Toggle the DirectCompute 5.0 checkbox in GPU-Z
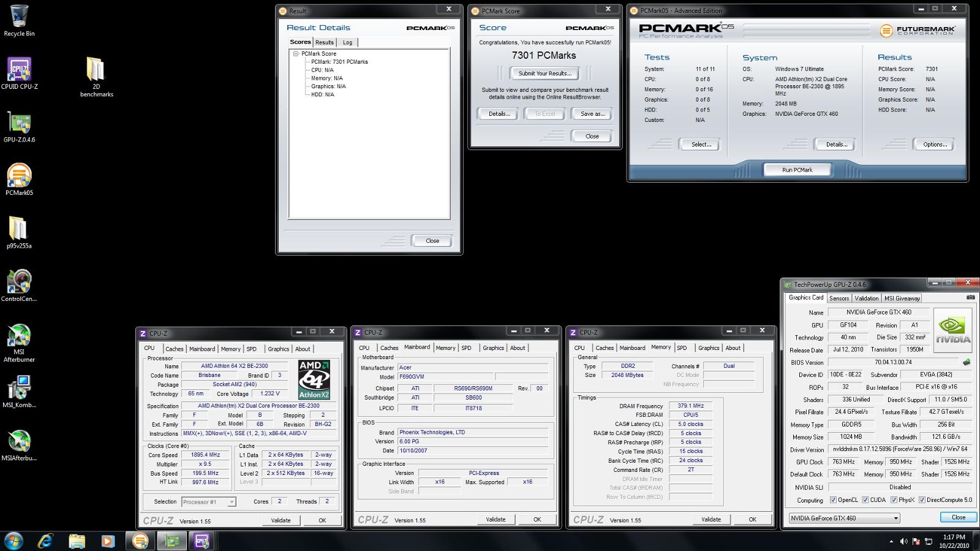980x551 pixels. pyautogui.click(x=922, y=500)
